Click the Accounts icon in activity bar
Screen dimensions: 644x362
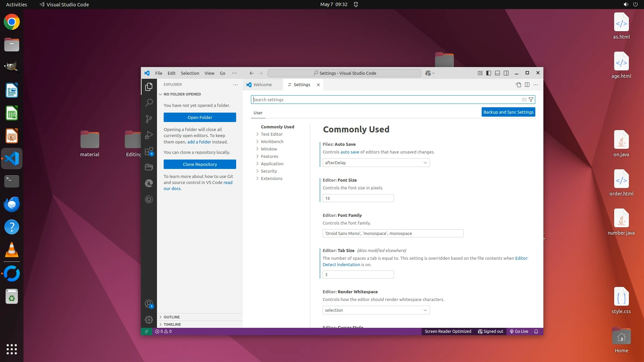click(149, 304)
